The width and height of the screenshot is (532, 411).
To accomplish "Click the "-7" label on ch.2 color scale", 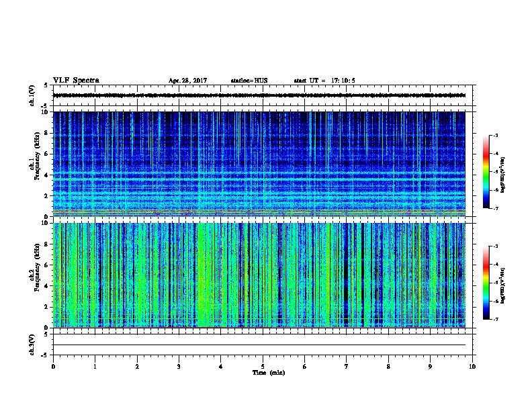I will (496, 319).
